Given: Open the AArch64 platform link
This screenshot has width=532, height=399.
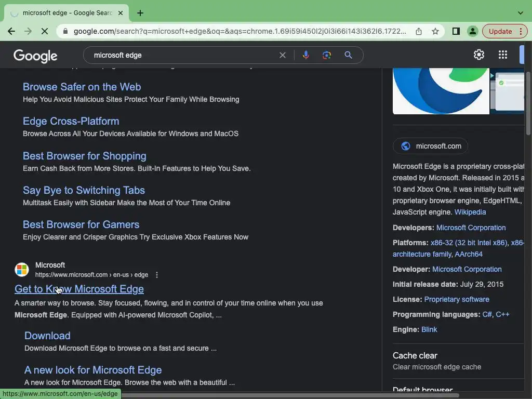Looking at the screenshot, I should tap(469, 254).
